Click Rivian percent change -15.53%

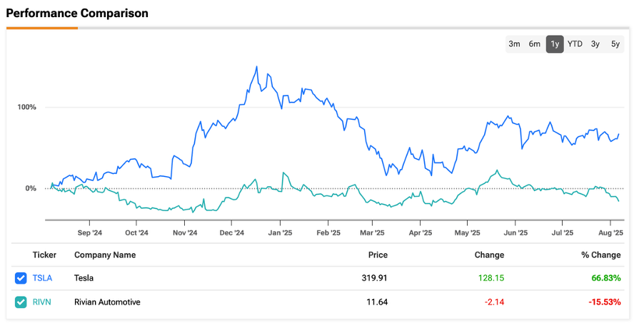[605, 302]
